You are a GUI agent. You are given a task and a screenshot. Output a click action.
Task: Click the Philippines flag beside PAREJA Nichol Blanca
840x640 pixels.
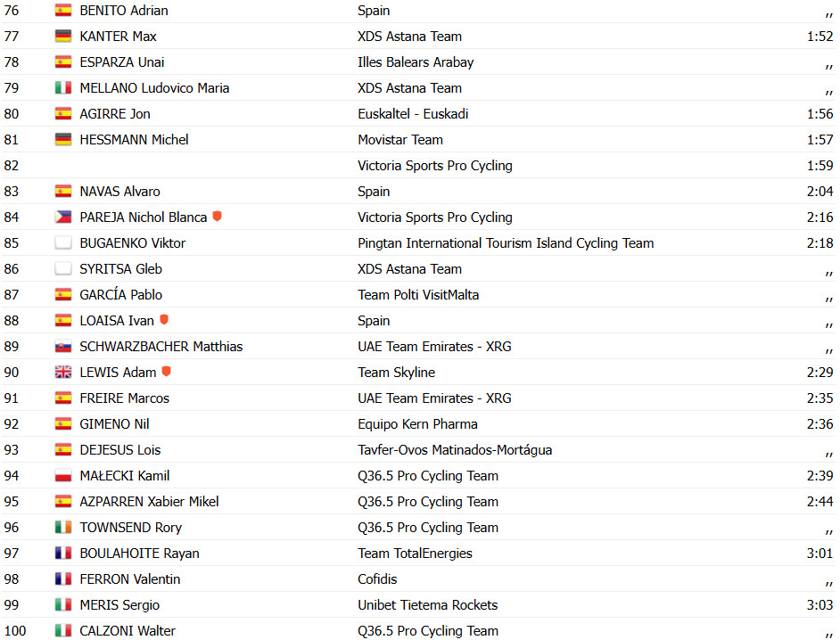point(63,217)
